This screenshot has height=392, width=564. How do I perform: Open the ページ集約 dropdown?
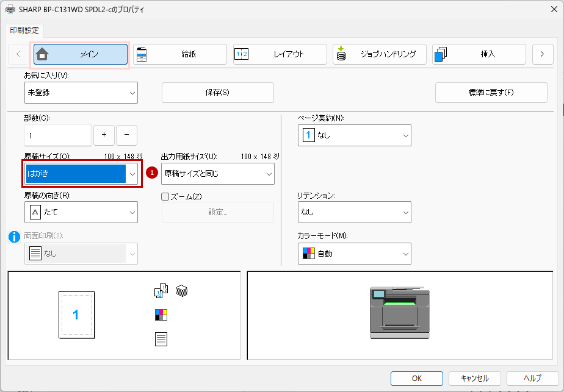tap(354, 135)
